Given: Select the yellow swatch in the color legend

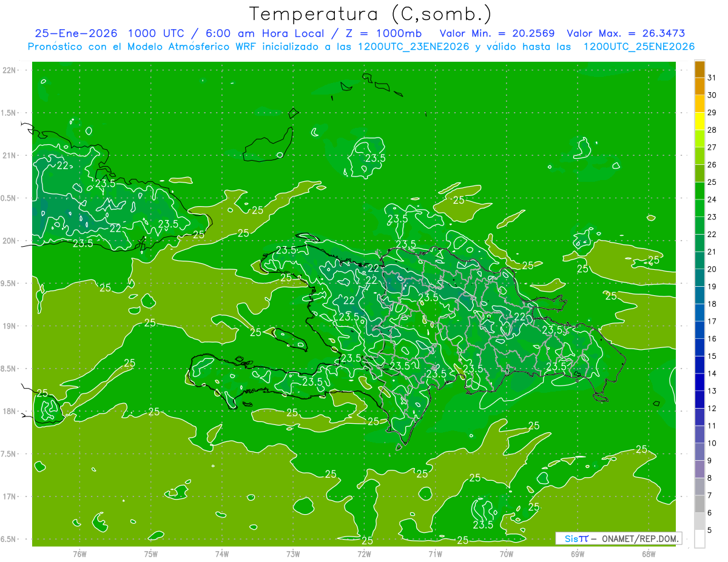Looking at the screenshot, I should click(699, 121).
